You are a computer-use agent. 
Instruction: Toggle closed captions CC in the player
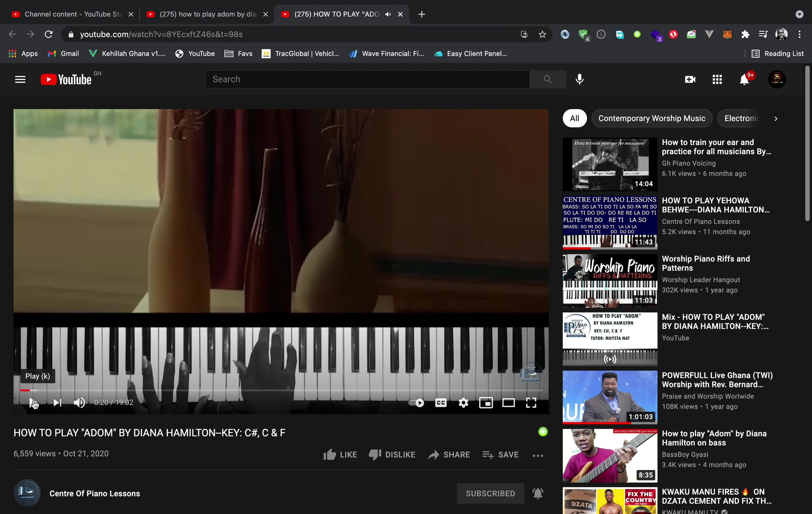click(441, 403)
